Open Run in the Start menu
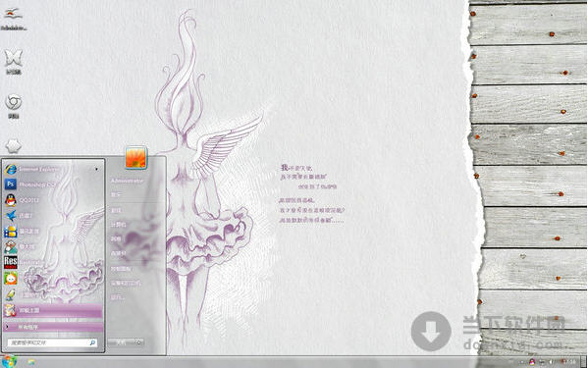This screenshot has width=588, height=368. pyautogui.click(x=118, y=297)
